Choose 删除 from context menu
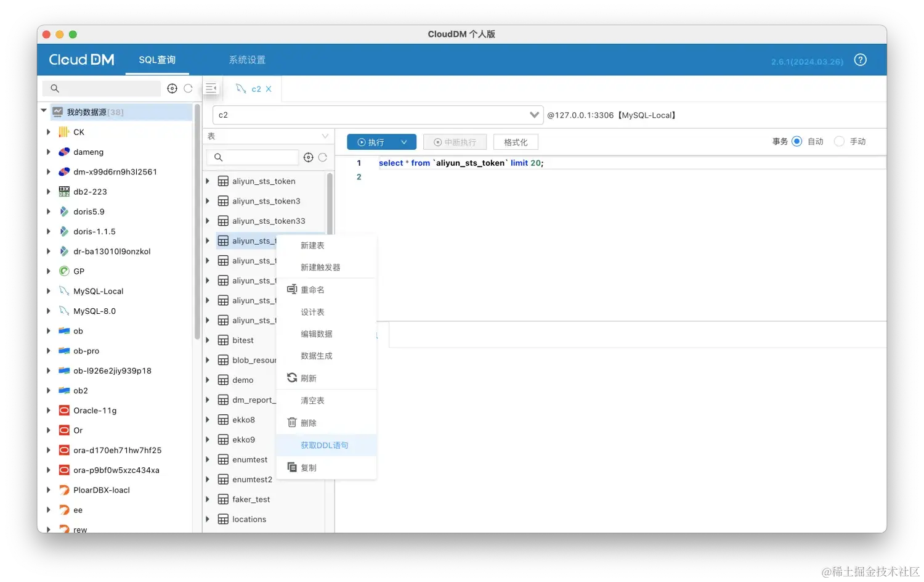The image size is (924, 582). point(326,423)
